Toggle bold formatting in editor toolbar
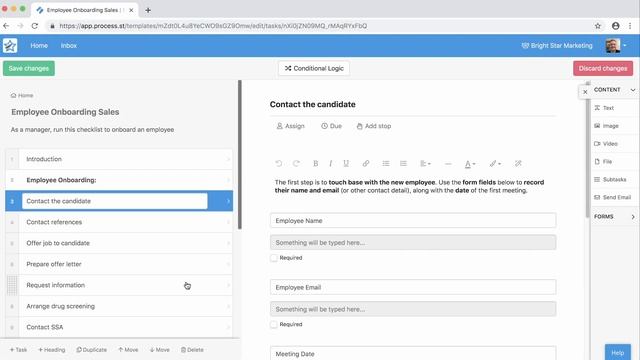640x360 pixels. tap(315, 163)
